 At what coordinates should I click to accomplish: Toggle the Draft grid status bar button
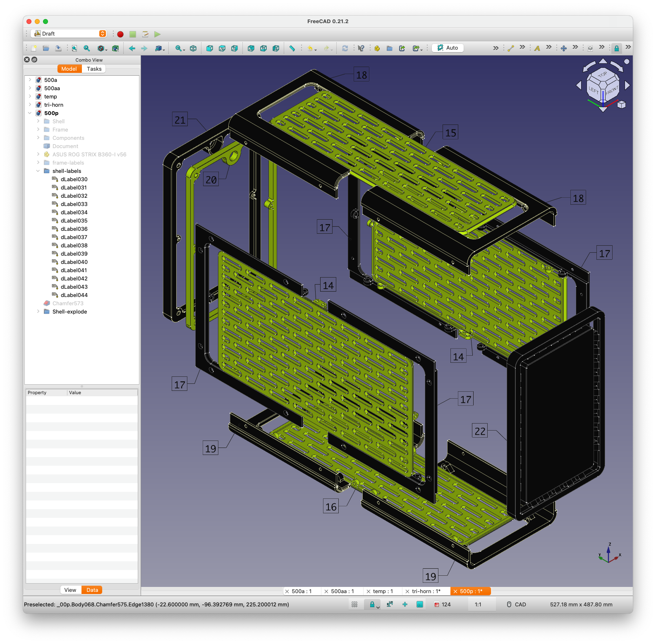pyautogui.click(x=354, y=605)
